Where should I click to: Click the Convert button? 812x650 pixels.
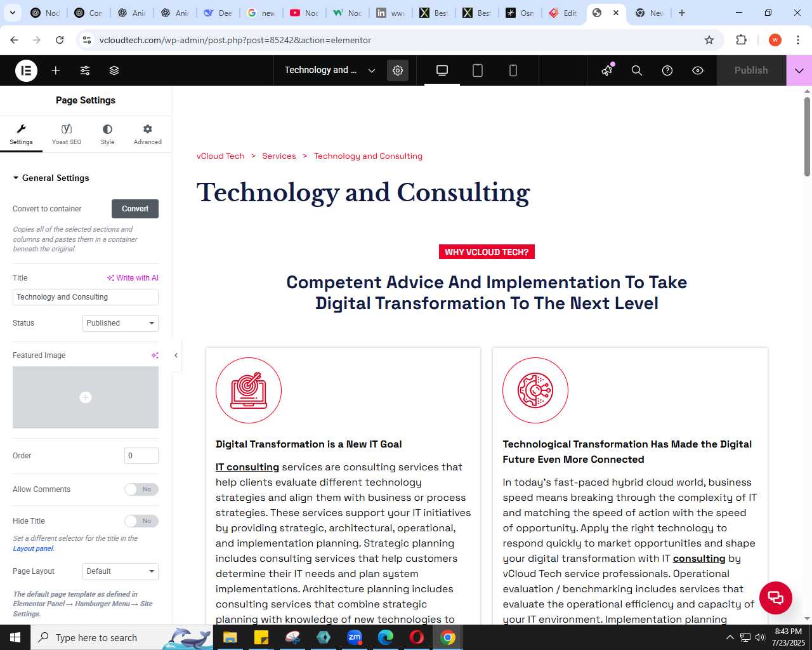click(135, 209)
